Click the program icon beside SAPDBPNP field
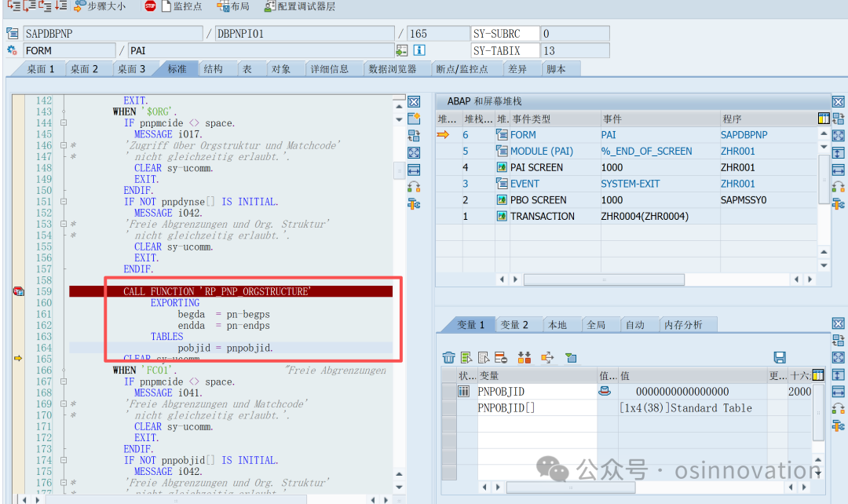 coord(13,33)
